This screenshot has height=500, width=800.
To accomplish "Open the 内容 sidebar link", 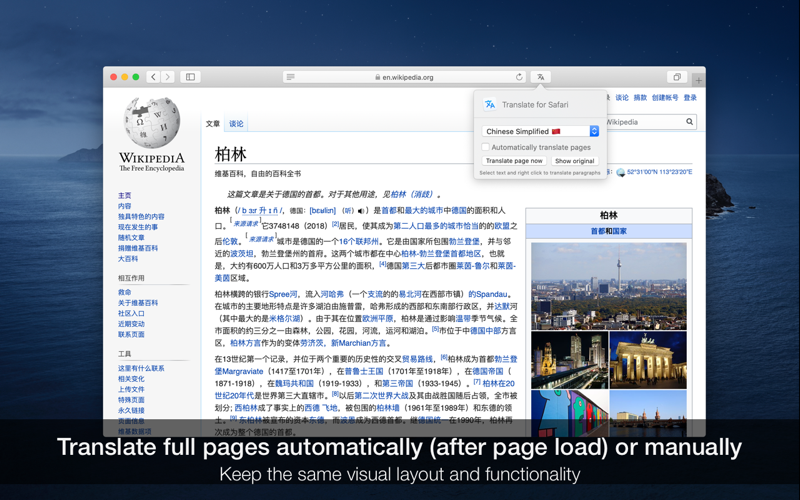I will pos(124,206).
